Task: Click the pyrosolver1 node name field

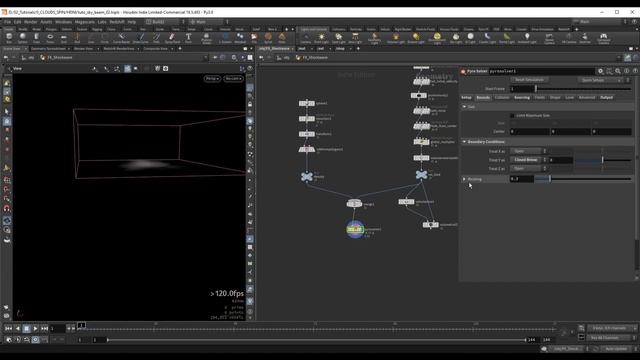Action: tap(542, 71)
